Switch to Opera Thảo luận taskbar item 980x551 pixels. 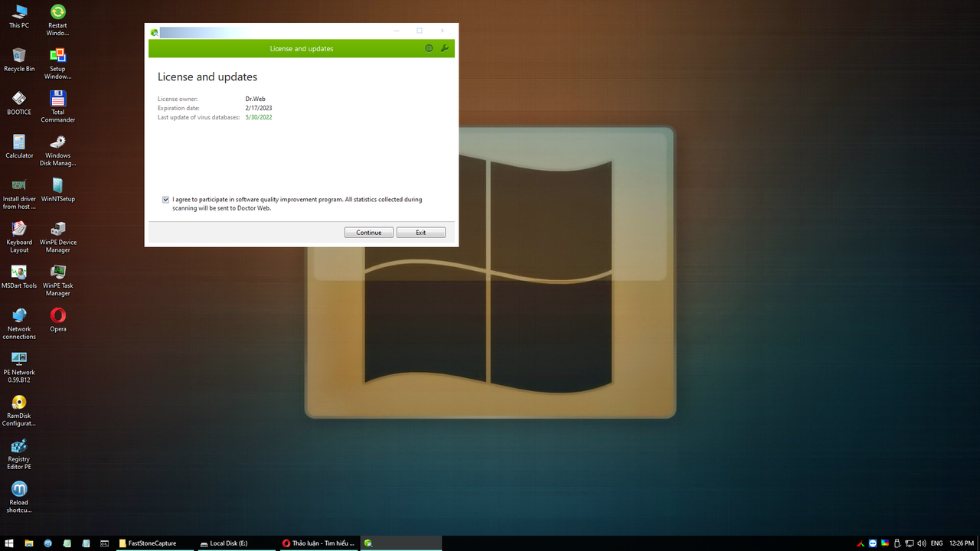tap(318, 543)
